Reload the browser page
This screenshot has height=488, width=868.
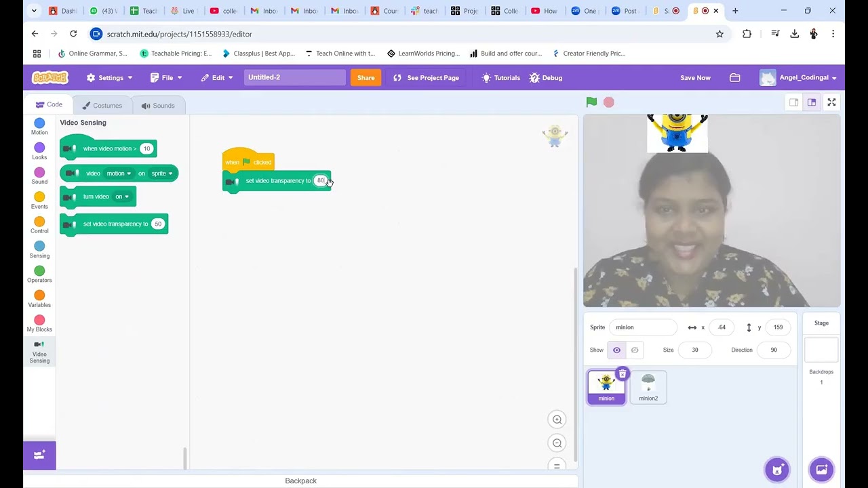[73, 34]
